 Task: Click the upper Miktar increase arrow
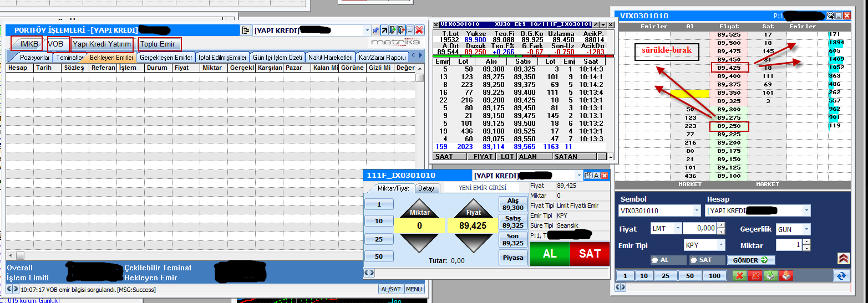(419, 208)
